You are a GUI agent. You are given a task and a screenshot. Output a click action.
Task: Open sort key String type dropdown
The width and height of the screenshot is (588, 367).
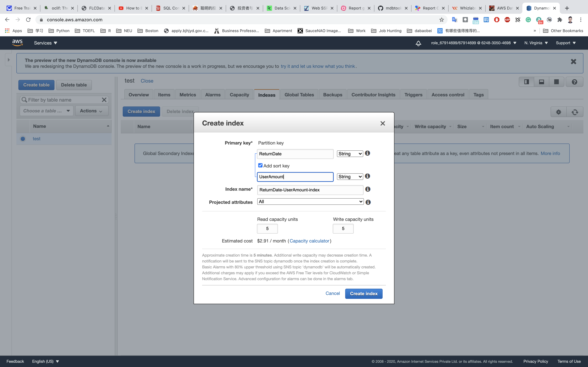point(350,177)
